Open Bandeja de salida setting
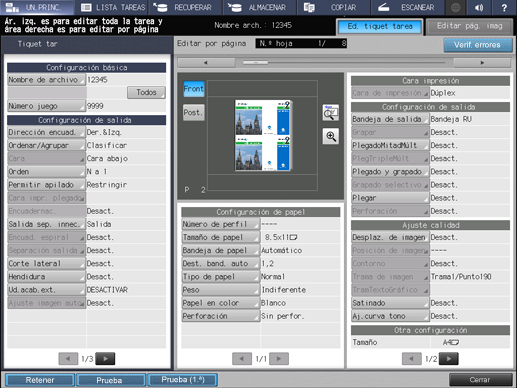 point(390,119)
